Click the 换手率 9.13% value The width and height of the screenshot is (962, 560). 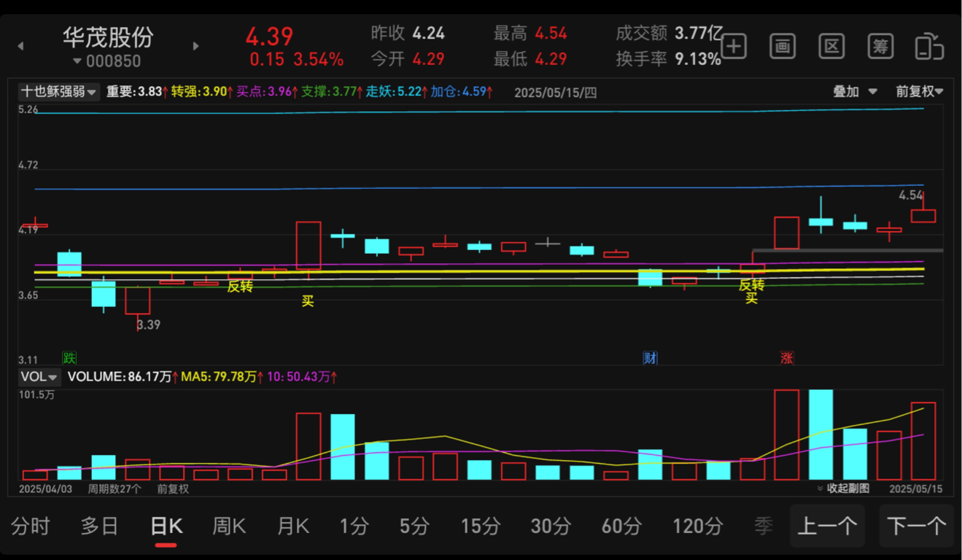pyautogui.click(x=698, y=59)
